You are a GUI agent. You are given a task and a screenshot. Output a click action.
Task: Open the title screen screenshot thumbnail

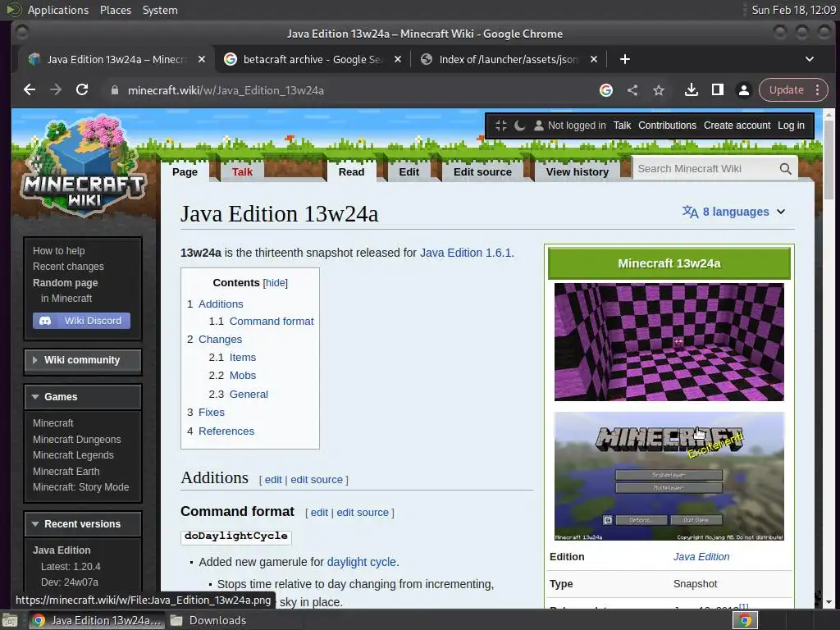point(669,477)
